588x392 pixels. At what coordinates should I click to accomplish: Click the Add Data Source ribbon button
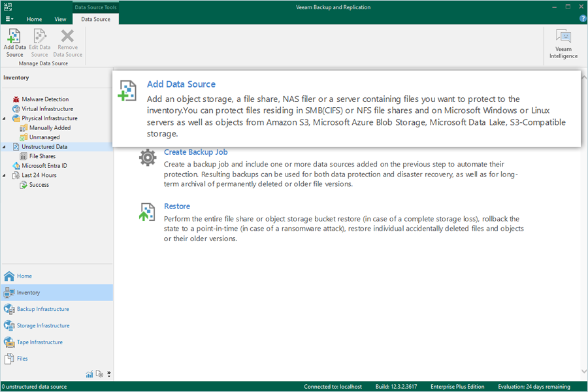tap(14, 43)
